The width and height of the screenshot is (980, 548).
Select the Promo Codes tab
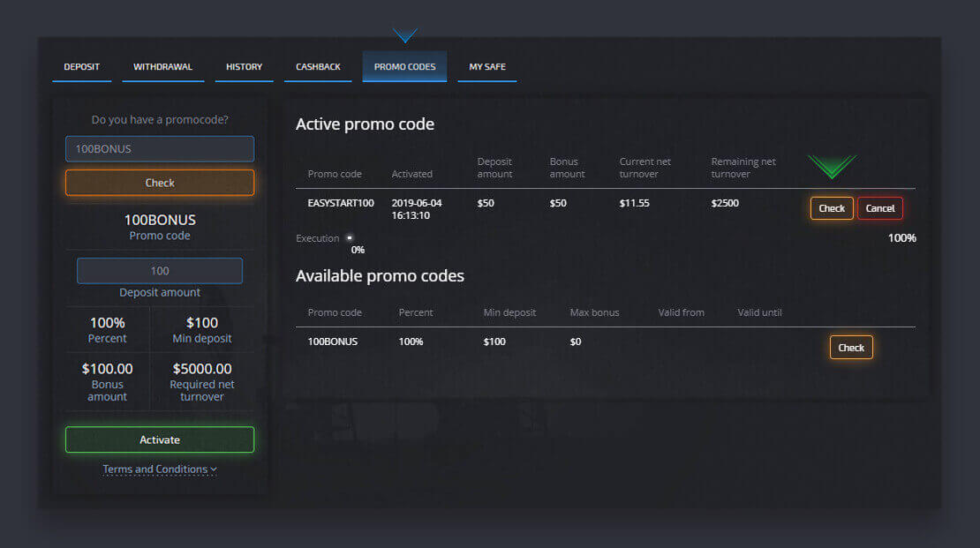(404, 67)
